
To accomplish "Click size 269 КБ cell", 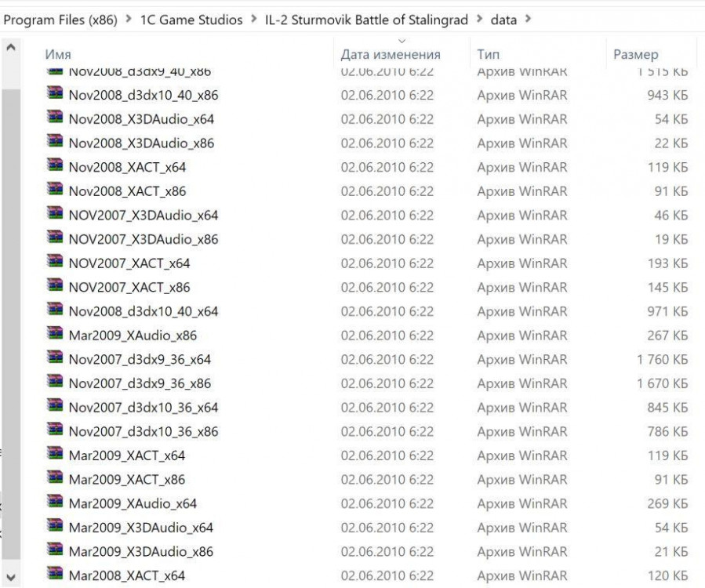I will (667, 503).
